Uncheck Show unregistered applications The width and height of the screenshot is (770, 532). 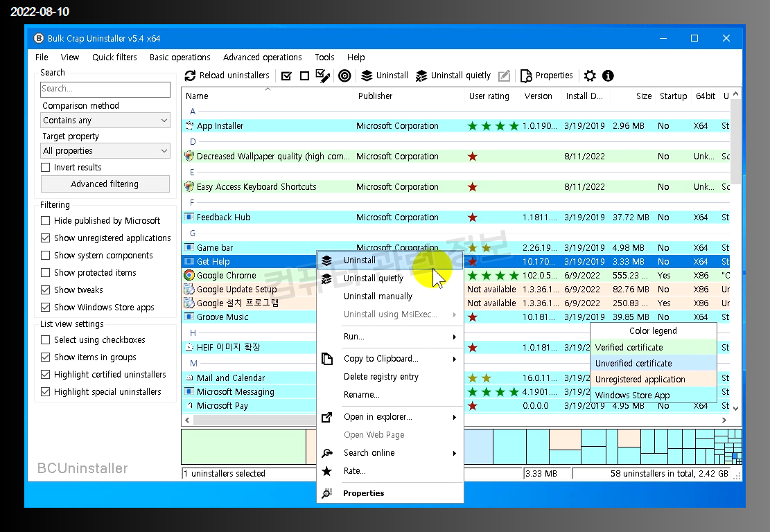(46, 238)
